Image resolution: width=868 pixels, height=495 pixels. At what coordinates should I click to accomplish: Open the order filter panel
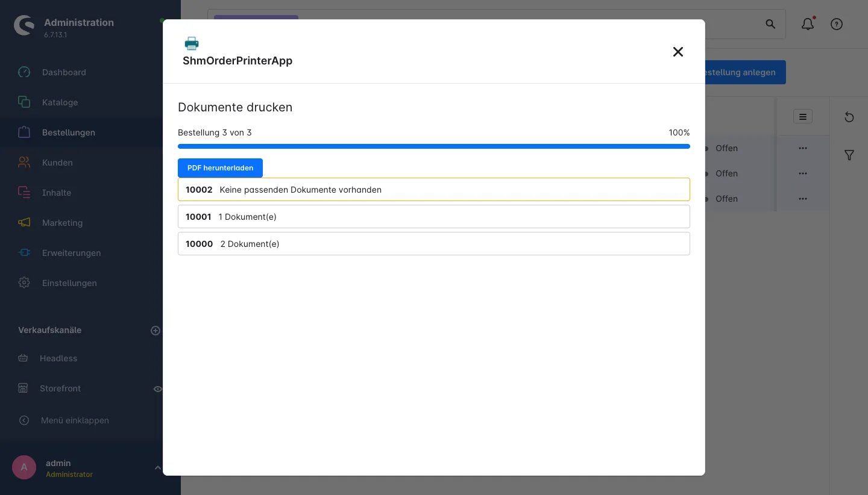[849, 155]
